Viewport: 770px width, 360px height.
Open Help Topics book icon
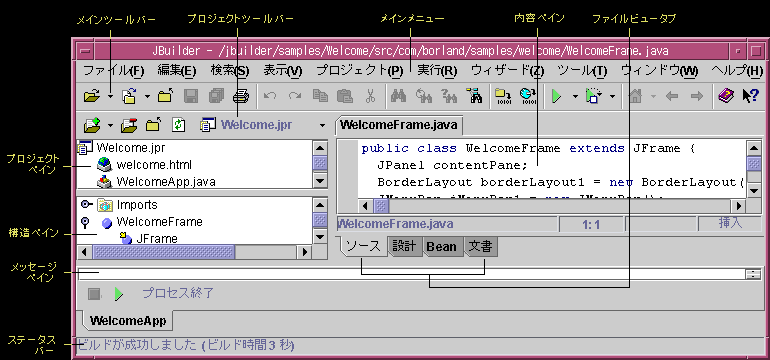[x=725, y=96]
